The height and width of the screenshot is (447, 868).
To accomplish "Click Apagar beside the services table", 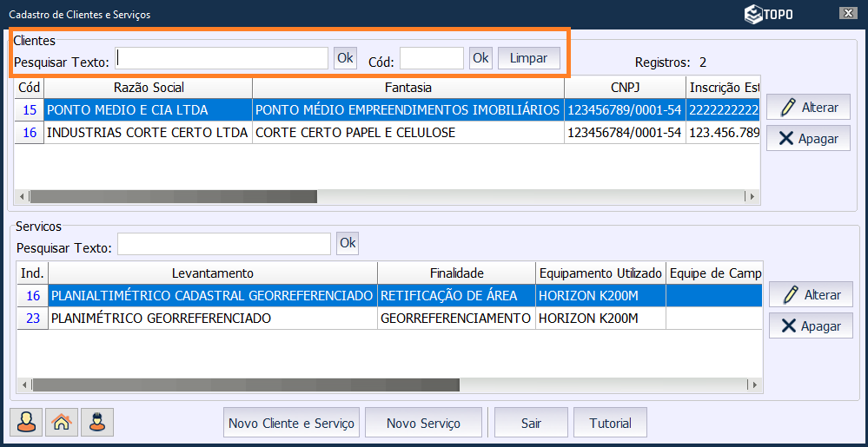I will [810, 325].
